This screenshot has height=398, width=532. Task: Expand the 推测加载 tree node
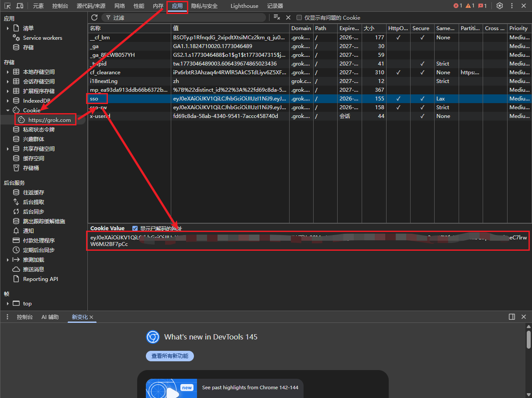(8, 260)
